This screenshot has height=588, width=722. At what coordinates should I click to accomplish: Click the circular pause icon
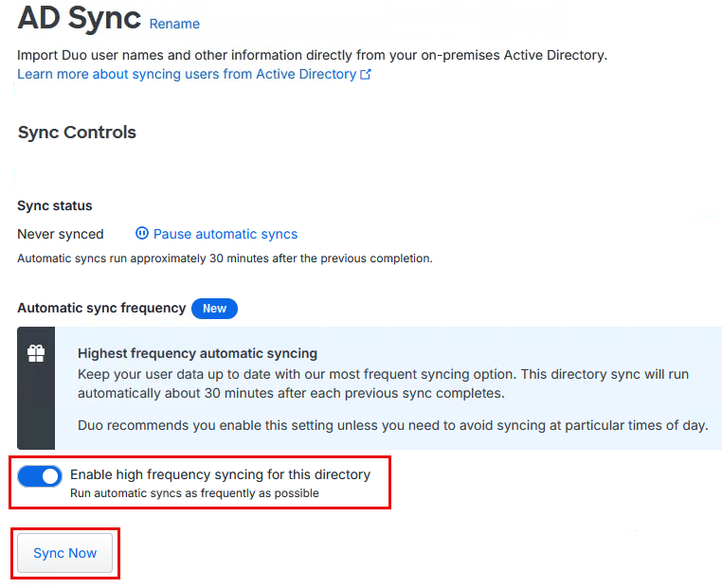(x=142, y=234)
